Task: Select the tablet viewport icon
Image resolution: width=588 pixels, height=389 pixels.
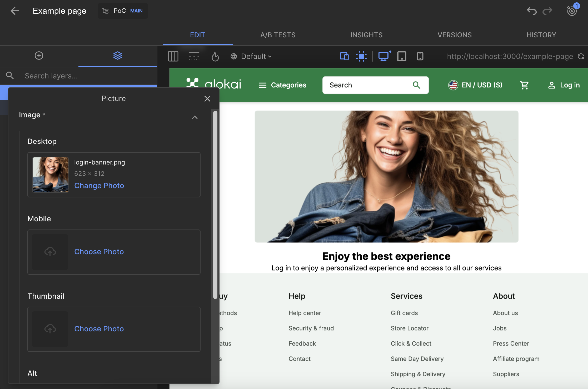Action: click(402, 56)
